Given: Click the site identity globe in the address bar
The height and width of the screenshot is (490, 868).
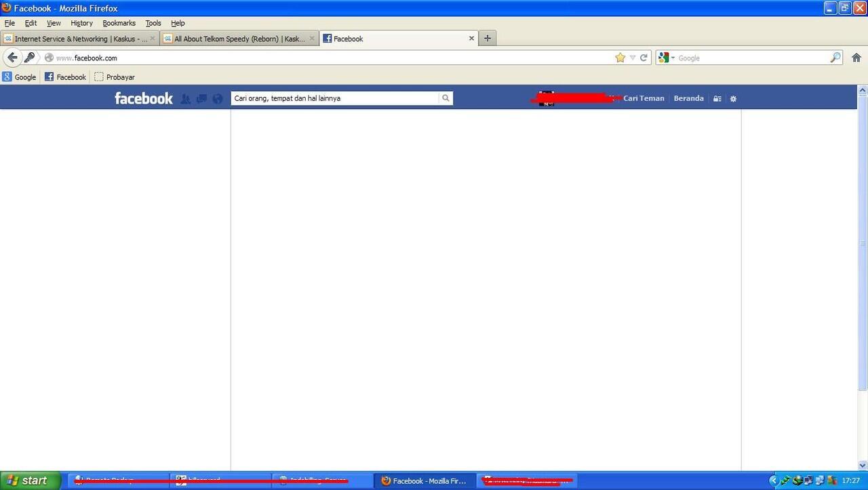Looking at the screenshot, I should [49, 58].
